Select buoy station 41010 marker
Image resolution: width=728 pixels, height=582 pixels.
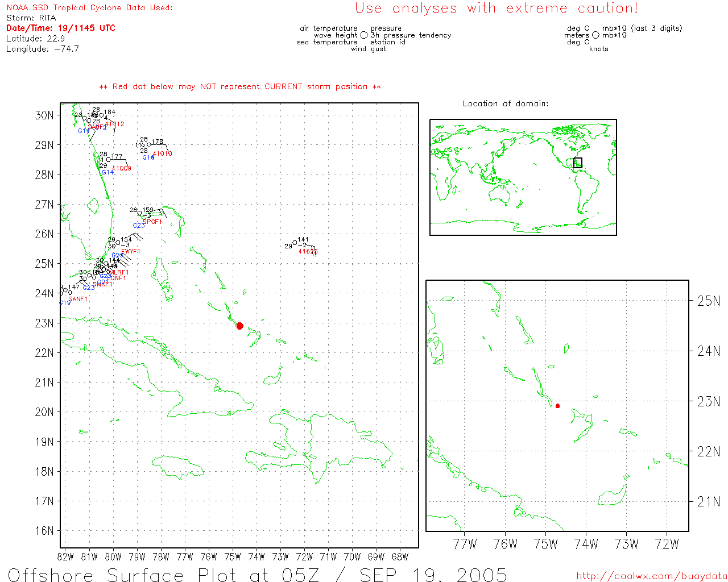click(149, 145)
